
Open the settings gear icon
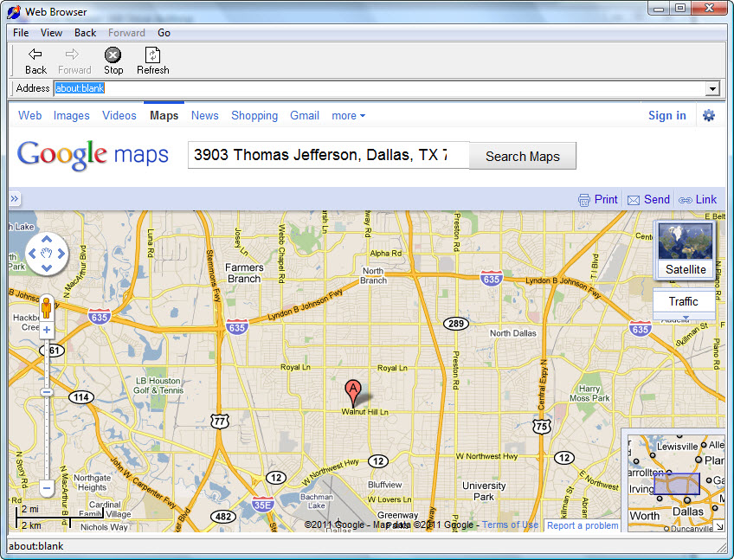709,115
